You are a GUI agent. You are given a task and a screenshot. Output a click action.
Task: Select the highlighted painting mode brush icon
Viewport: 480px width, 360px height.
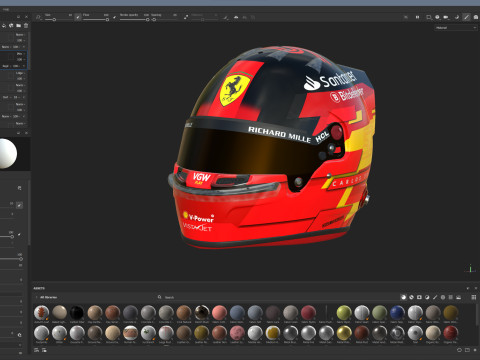coord(466,17)
